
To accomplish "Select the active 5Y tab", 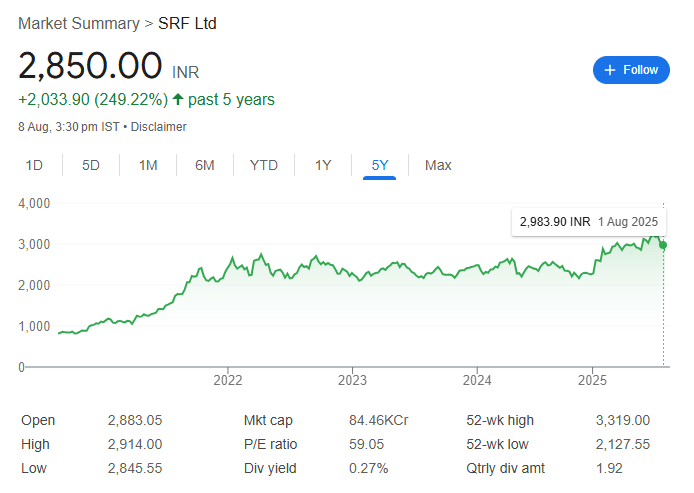I will pos(380,166).
